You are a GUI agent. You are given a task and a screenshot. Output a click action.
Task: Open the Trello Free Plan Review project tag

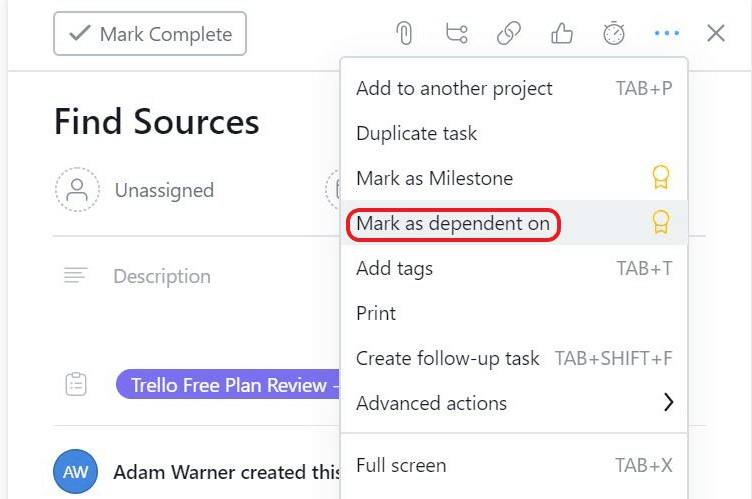pos(228,385)
